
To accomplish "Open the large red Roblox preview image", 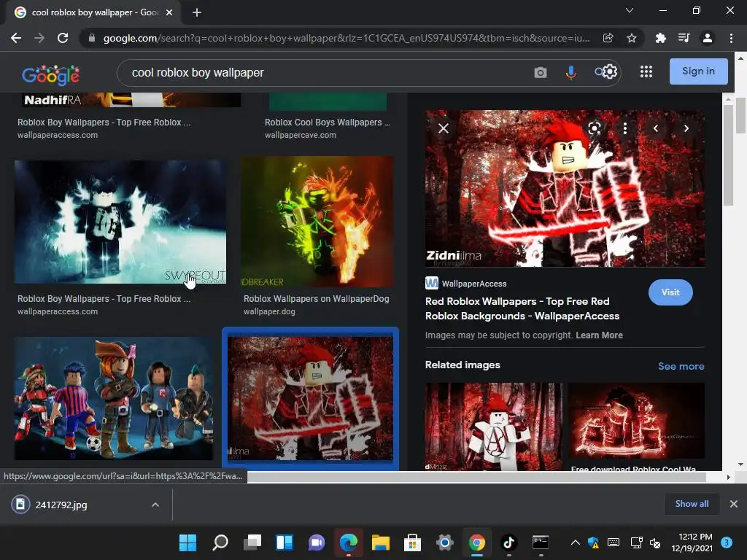I will coord(565,189).
